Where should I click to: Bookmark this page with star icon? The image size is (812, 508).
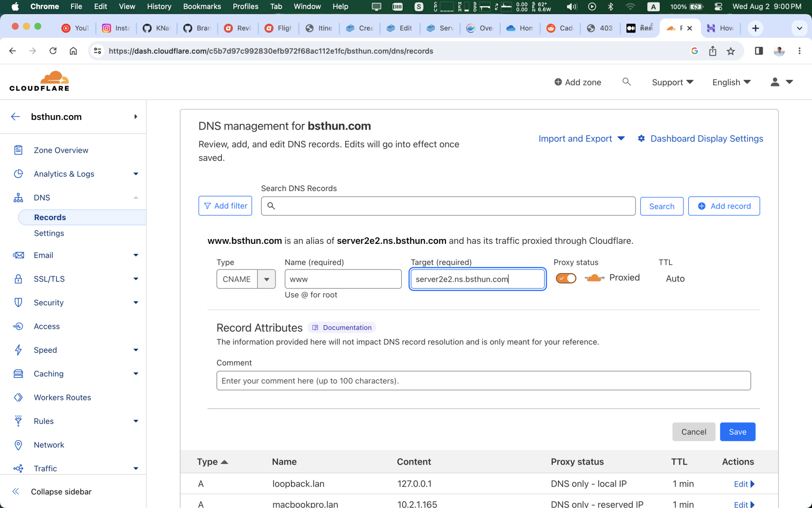(731, 51)
